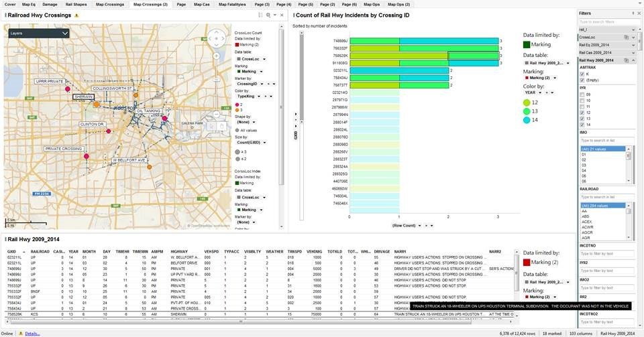644x337 pixels.
Task: Click the orange COLLINGSWORTH ST marker
Action: [136, 95]
